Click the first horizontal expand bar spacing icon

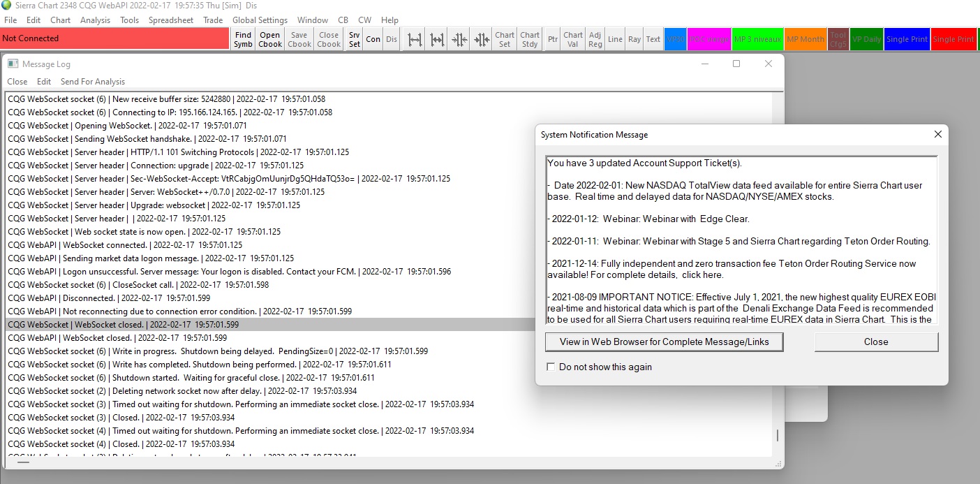(415, 39)
